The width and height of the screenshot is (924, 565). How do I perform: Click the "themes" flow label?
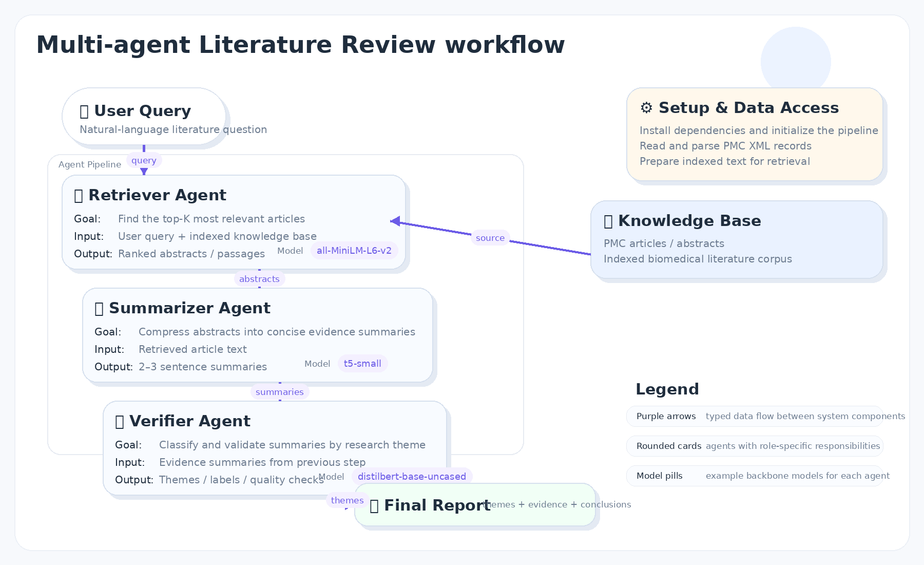pyautogui.click(x=347, y=500)
